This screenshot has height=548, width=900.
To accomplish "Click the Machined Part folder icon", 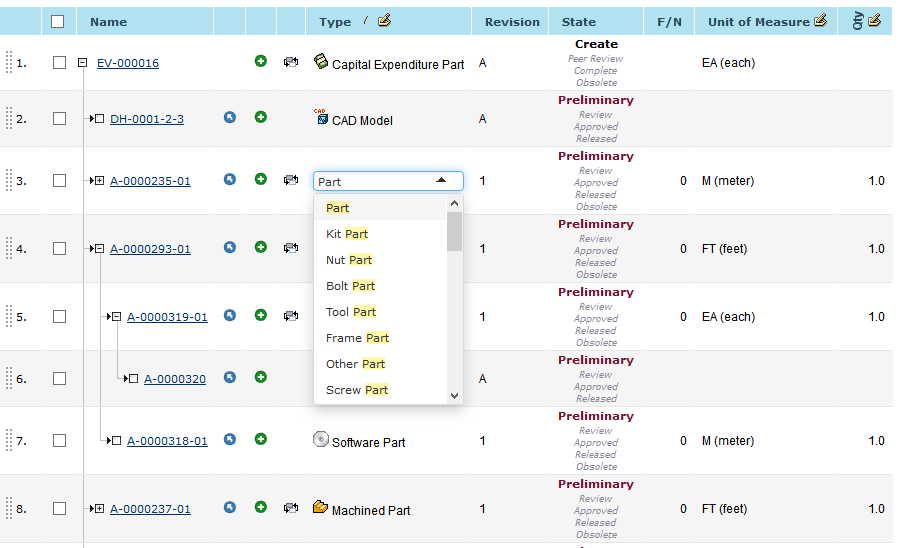I will (x=320, y=508).
